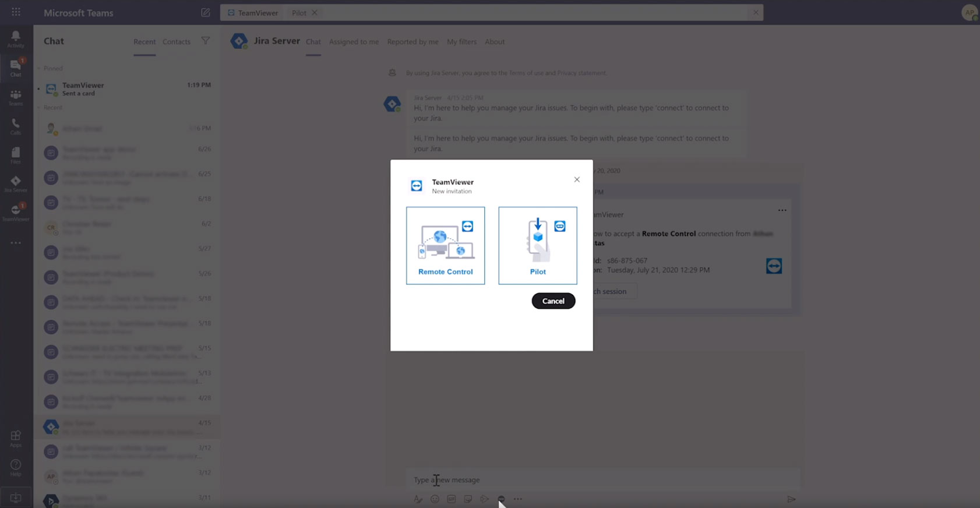Remove the Pilot tag in search bar
The image size is (980, 508).
tap(315, 12)
